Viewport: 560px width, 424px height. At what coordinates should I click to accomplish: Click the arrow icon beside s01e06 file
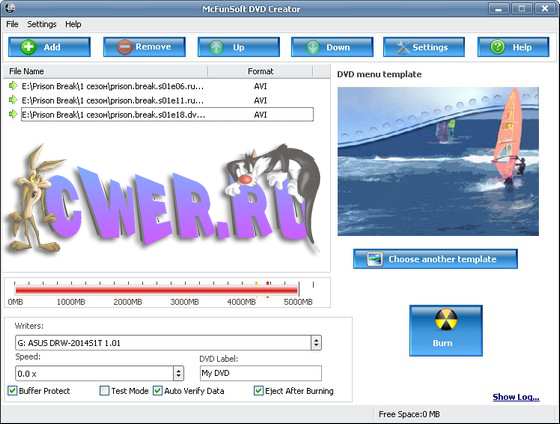13,86
